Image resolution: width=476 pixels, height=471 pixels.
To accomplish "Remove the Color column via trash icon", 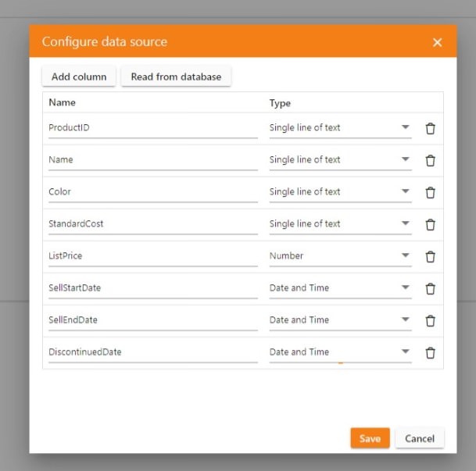I will (x=430, y=192).
